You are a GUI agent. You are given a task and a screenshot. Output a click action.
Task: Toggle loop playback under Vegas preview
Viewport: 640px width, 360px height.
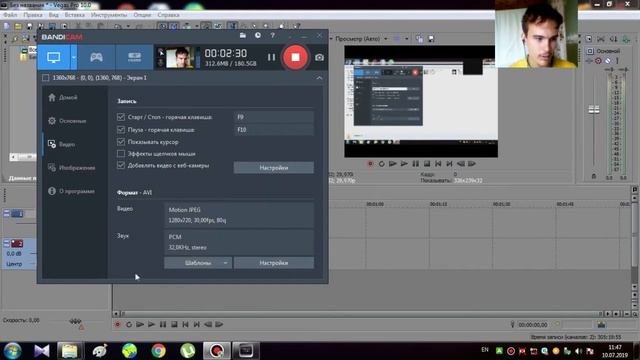point(381,164)
